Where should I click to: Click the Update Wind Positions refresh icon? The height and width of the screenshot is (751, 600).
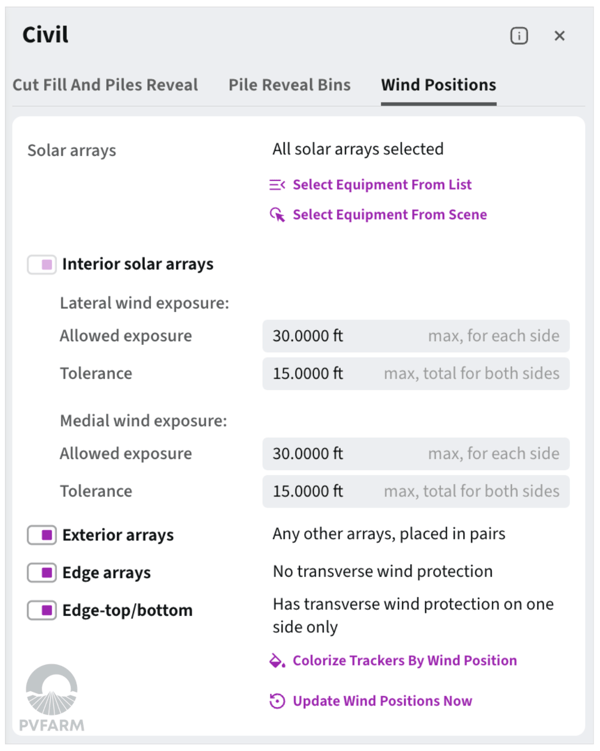pyautogui.click(x=278, y=701)
